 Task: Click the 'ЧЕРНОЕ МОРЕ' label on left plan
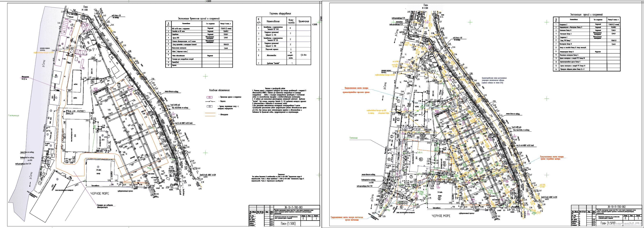[99, 194]
